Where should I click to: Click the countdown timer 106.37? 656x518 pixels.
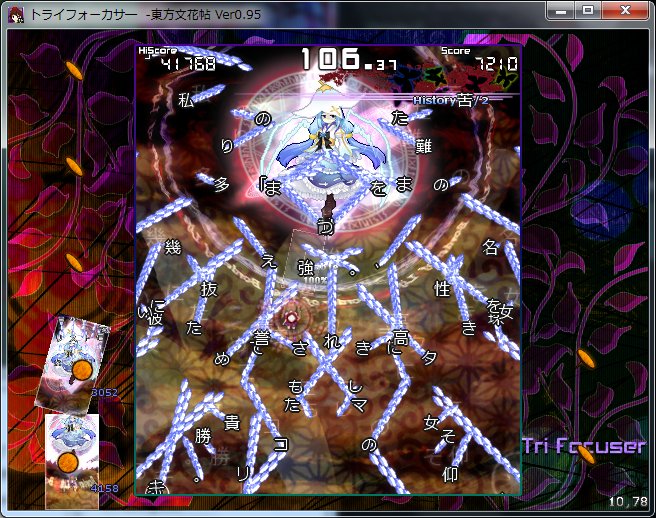(x=349, y=59)
